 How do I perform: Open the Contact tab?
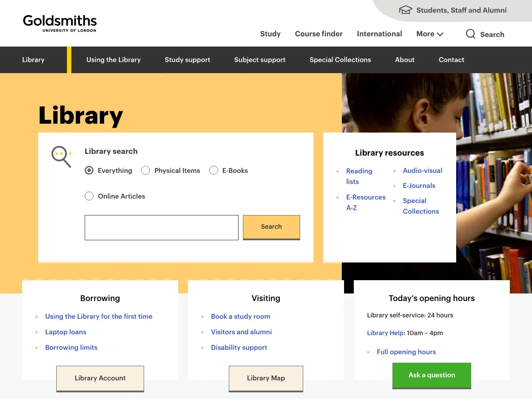[x=451, y=59]
